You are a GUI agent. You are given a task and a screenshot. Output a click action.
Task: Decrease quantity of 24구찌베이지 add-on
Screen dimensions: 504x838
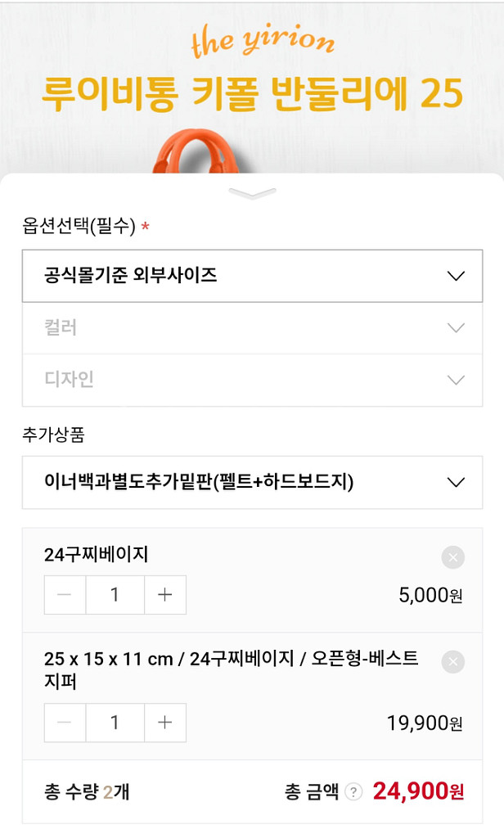click(65, 595)
